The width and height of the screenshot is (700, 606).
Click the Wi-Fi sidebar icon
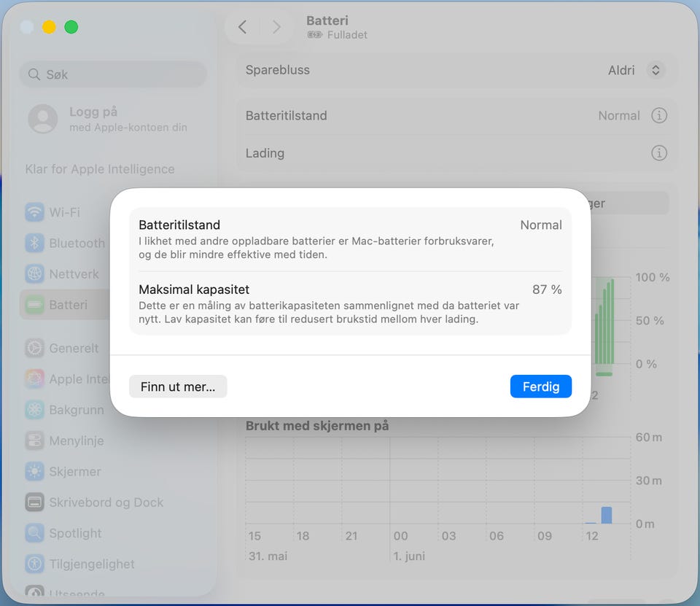coord(34,212)
